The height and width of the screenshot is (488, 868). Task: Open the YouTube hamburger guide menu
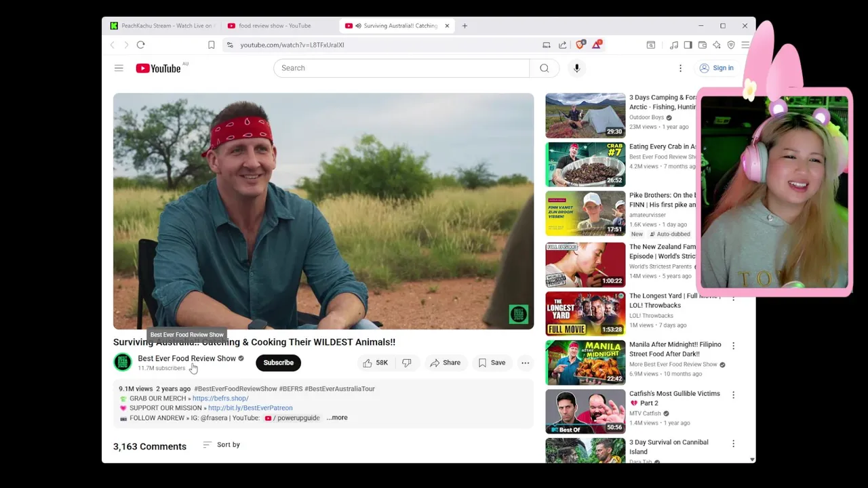click(x=119, y=68)
